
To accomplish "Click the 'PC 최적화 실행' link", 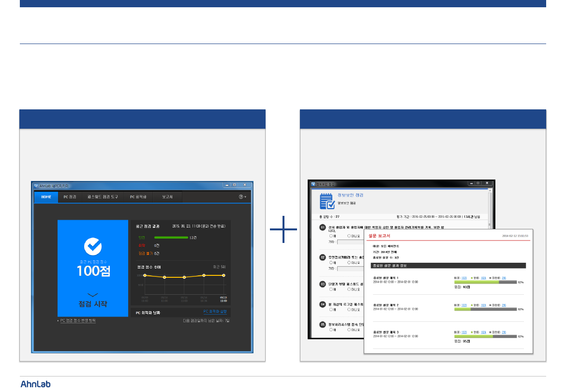I will 215,312.
